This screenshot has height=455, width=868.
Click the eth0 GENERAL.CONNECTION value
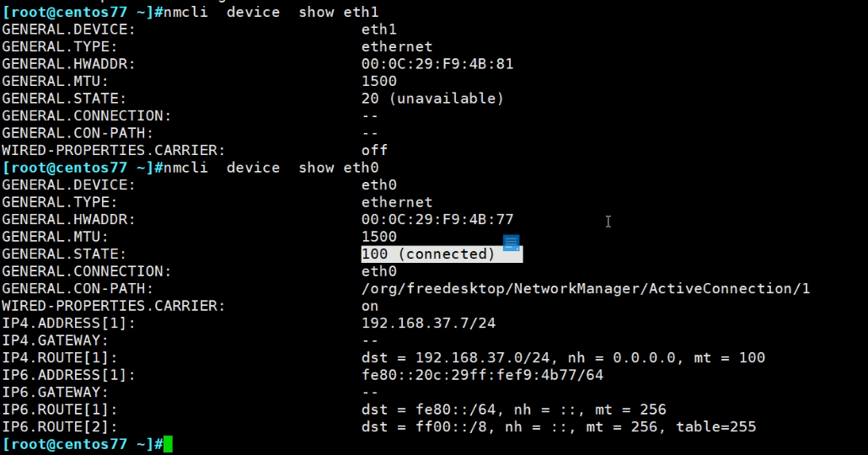pyautogui.click(x=379, y=271)
